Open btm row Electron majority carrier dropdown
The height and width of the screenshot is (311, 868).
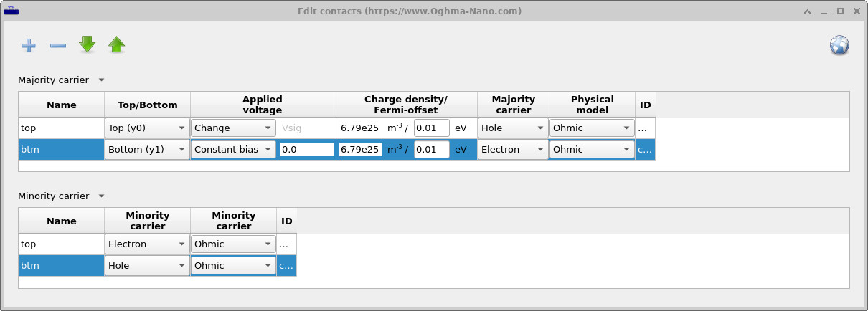(513, 150)
